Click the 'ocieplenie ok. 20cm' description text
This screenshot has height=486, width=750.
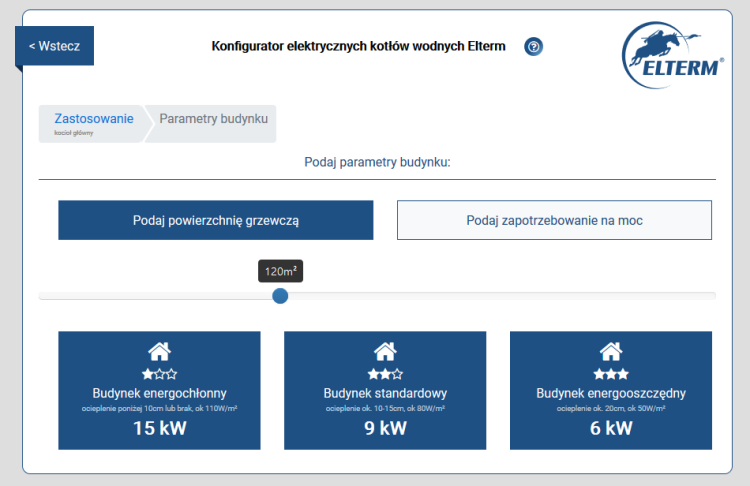pyautogui.click(x=611, y=408)
